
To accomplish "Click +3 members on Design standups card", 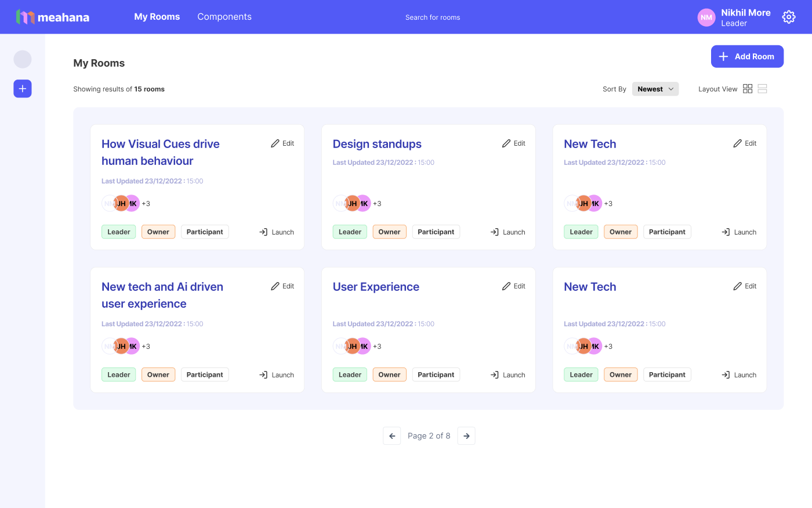I will (x=377, y=204).
